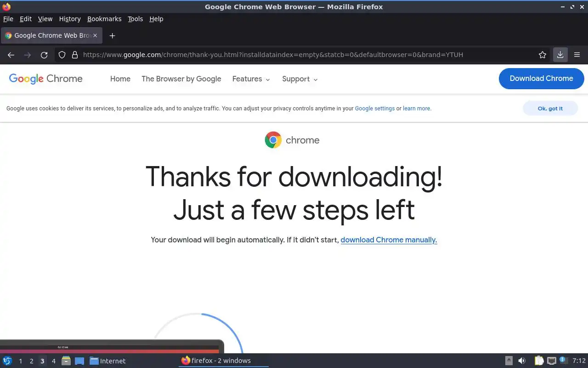Click the volume speaker tray icon
Viewport: 588px width, 368px height.
click(x=522, y=361)
